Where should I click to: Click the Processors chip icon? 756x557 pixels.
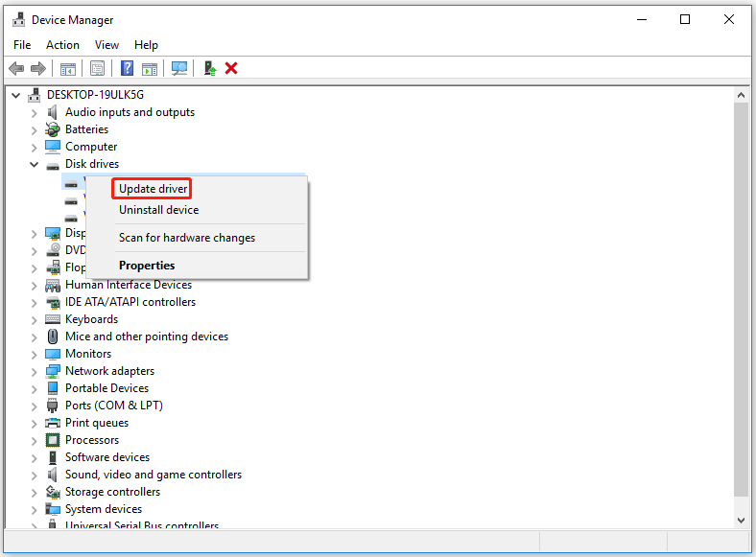[x=53, y=440]
